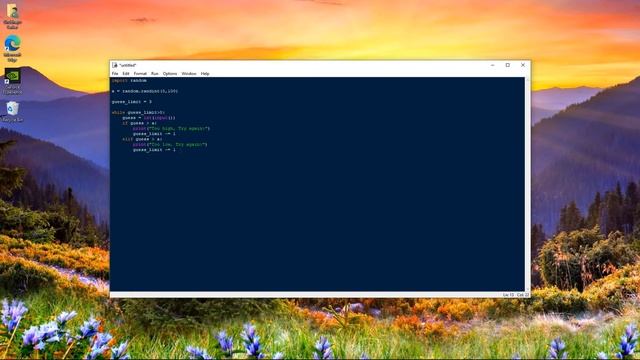This screenshot has height=360, width=640.
Task: Click the "while guess_limit>0:" line
Action: (x=138, y=113)
